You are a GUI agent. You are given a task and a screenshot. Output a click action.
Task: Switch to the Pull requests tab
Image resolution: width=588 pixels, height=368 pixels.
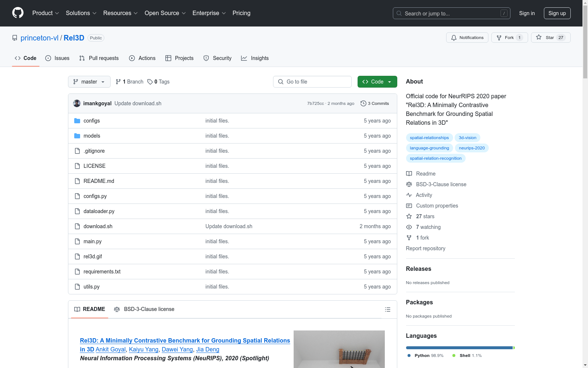pos(99,58)
